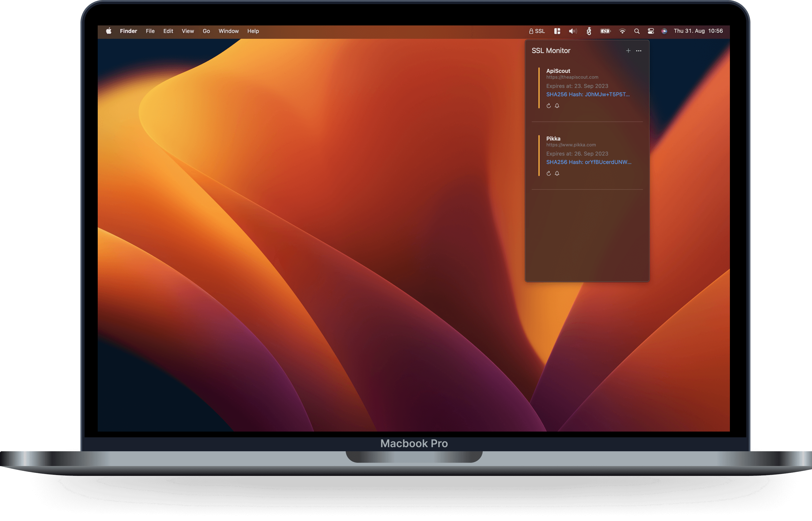Refresh the ApiScout certificate
812x521 pixels.
coord(549,106)
